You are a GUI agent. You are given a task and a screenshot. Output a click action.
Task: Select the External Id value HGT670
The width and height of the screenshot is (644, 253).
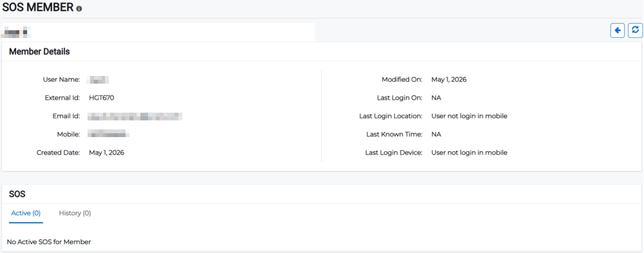pos(102,98)
